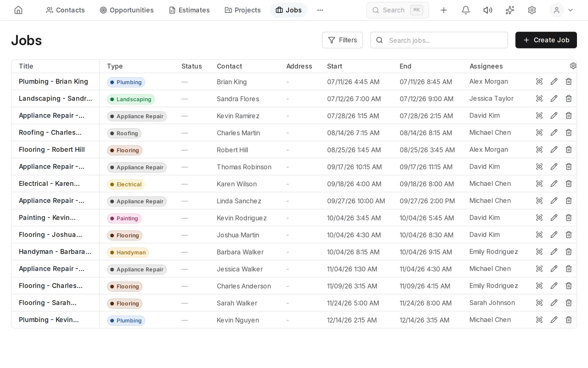View the Jessica Walker job details icon
588x368 pixels.
pyautogui.click(x=539, y=269)
